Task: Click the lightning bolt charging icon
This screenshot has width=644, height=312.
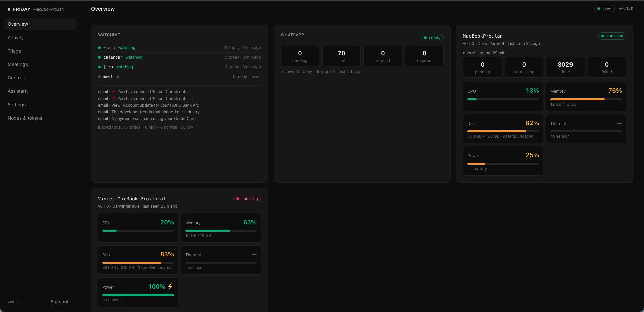Action: click(170, 286)
